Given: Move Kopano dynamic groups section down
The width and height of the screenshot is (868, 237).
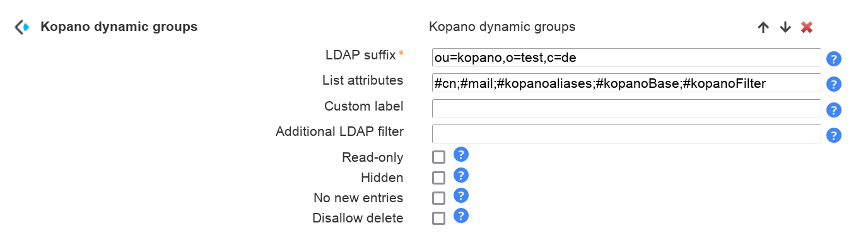Looking at the screenshot, I should click(785, 27).
